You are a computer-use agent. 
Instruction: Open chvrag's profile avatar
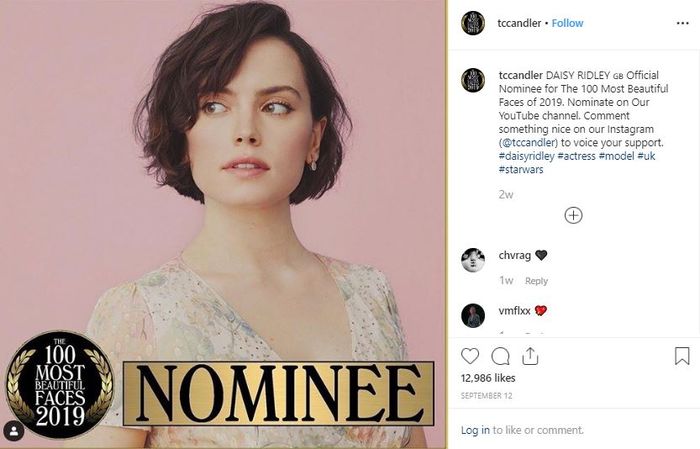click(473, 260)
